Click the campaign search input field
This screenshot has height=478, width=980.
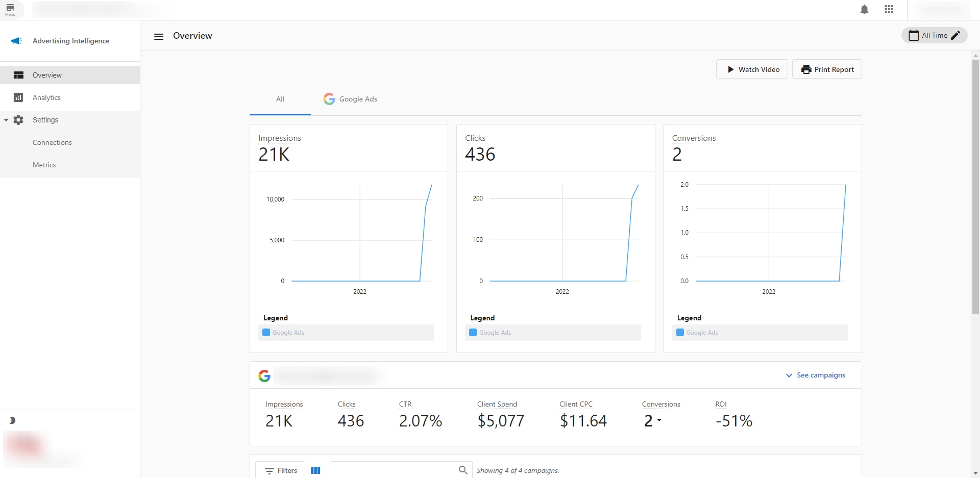tap(393, 470)
